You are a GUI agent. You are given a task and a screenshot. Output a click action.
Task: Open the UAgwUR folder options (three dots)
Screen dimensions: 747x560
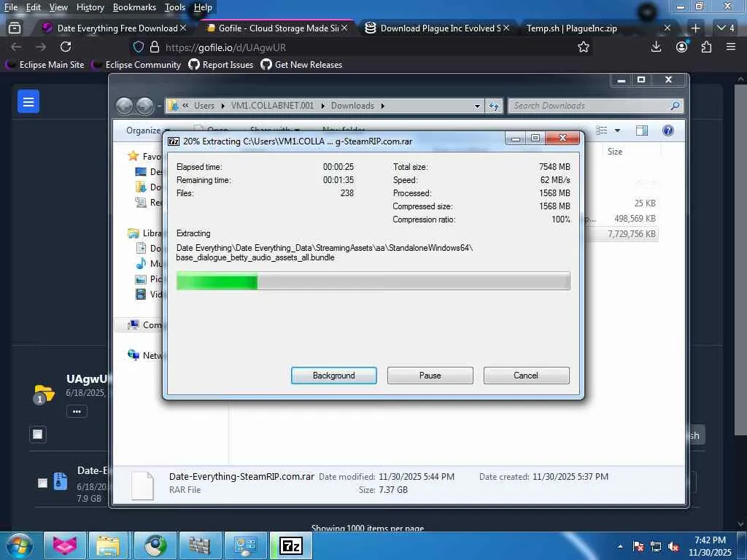[x=77, y=411]
